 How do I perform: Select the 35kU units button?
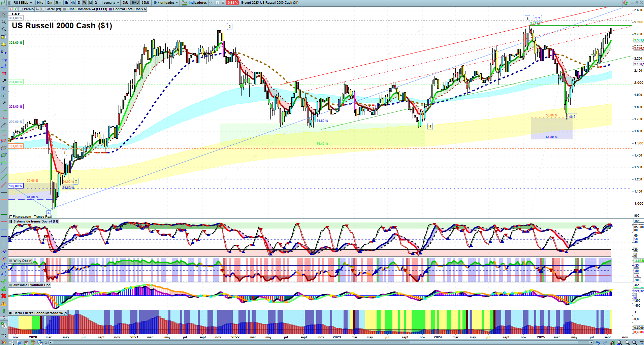click(146, 3)
